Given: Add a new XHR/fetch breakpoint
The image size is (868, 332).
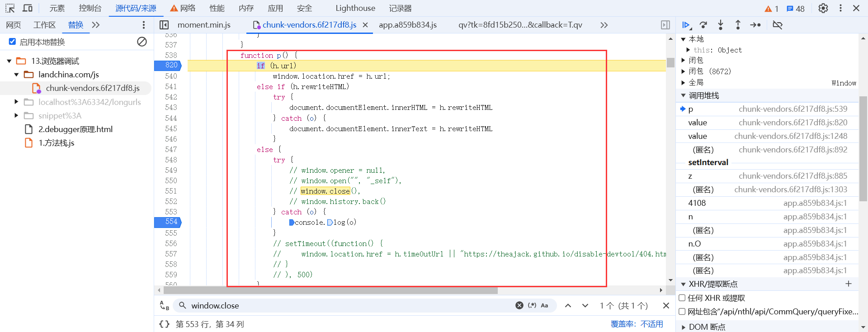Looking at the screenshot, I should (849, 284).
